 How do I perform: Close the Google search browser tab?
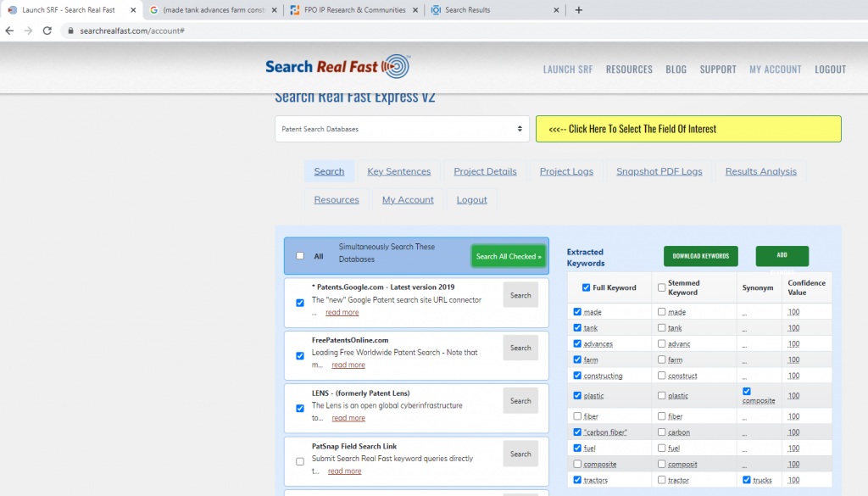pyautogui.click(x=274, y=10)
